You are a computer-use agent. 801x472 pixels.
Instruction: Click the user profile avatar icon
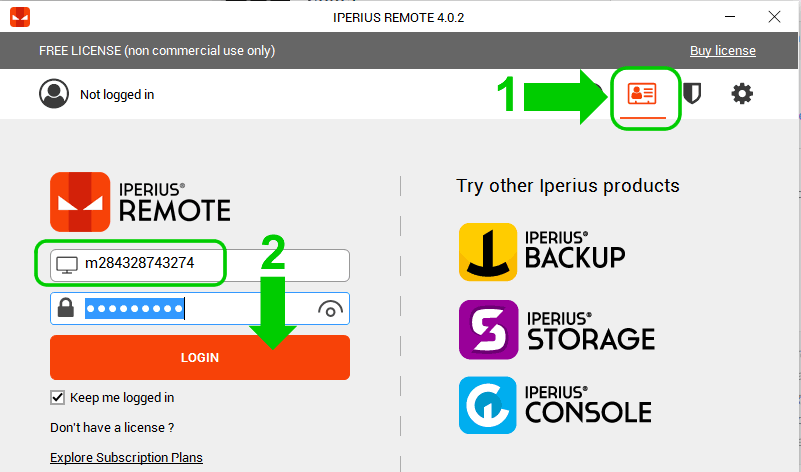(54, 93)
